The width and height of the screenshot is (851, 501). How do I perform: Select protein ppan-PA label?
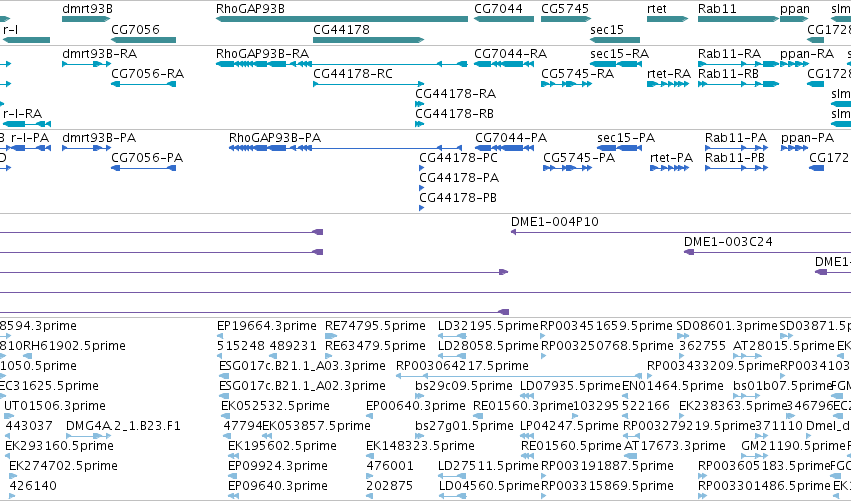(807, 138)
